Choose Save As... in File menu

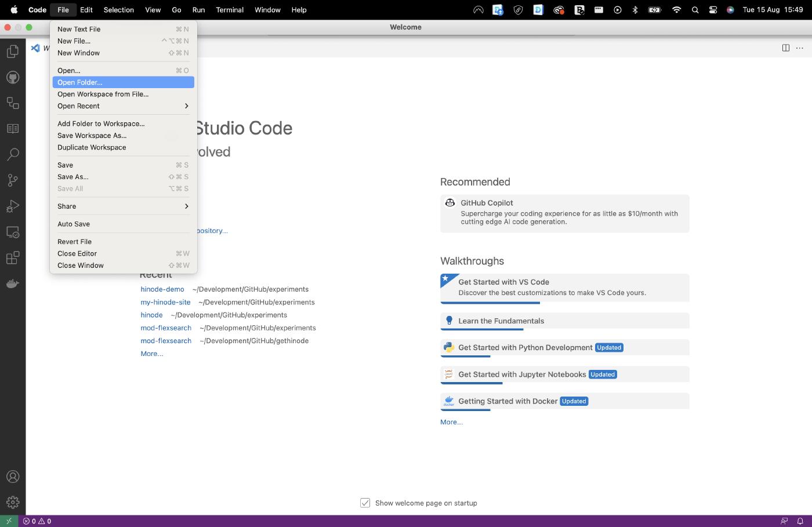coord(73,177)
